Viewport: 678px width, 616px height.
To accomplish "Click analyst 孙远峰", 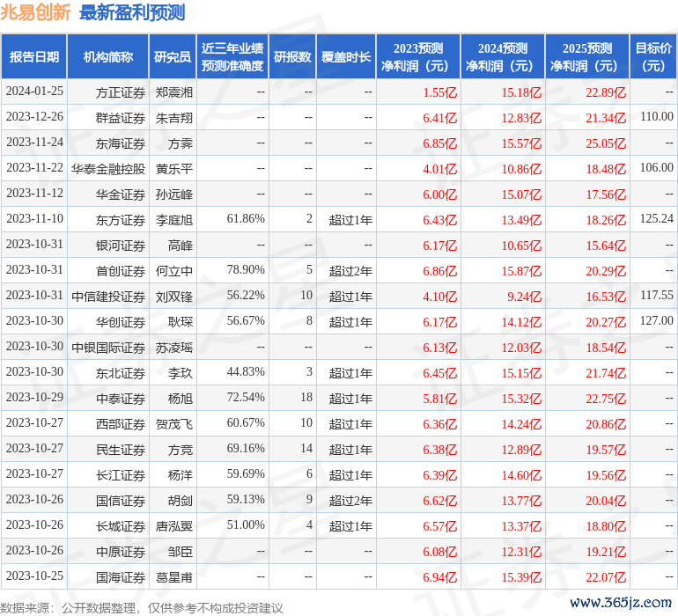I will [173, 194].
